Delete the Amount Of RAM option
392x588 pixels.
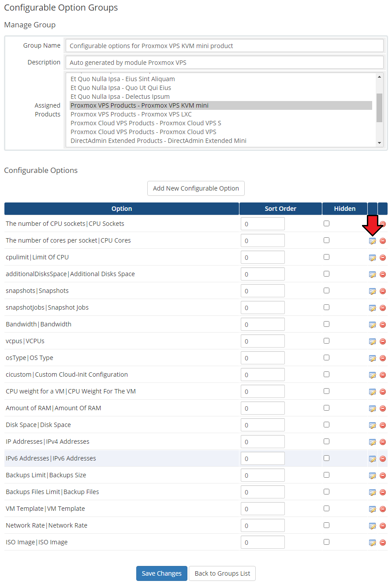point(383,408)
